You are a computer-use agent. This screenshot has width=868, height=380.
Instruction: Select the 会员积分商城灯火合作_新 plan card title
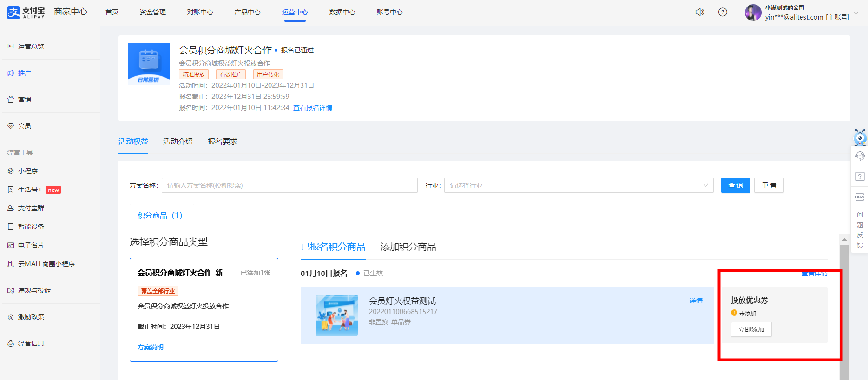pos(180,273)
